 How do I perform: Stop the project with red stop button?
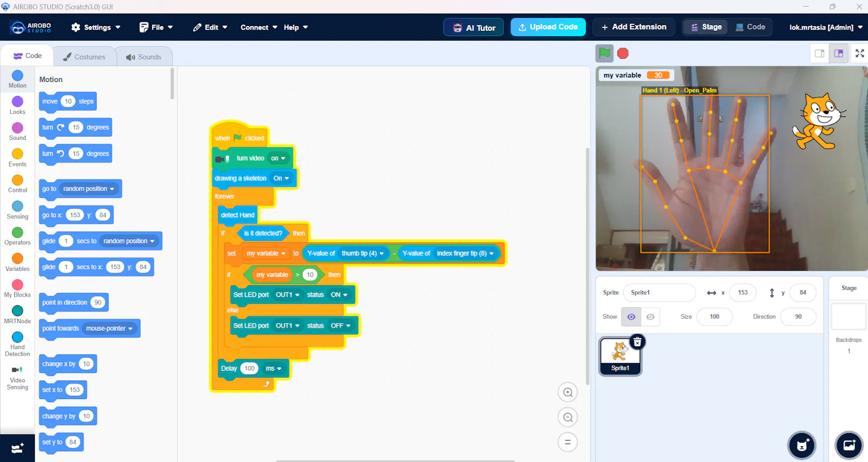click(623, 53)
